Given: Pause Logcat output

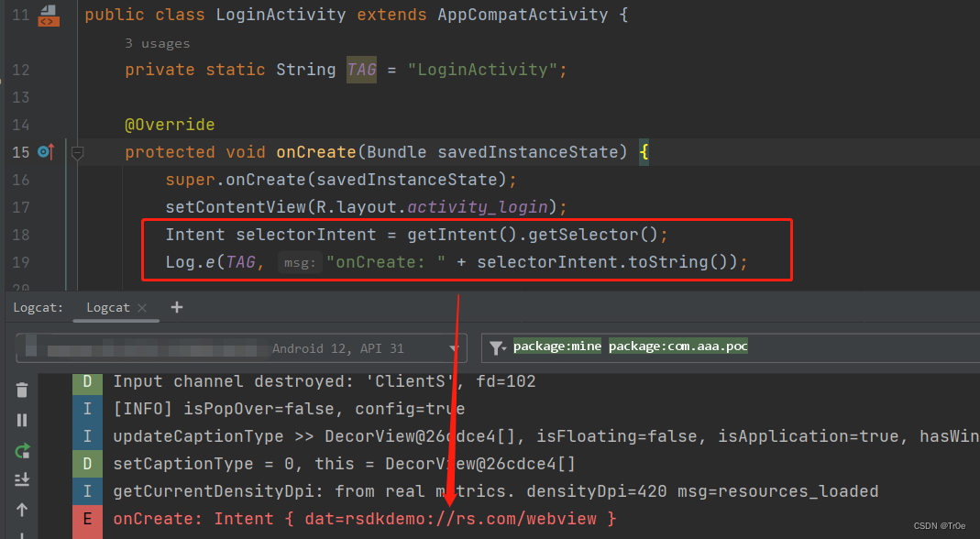Looking at the screenshot, I should point(22,420).
